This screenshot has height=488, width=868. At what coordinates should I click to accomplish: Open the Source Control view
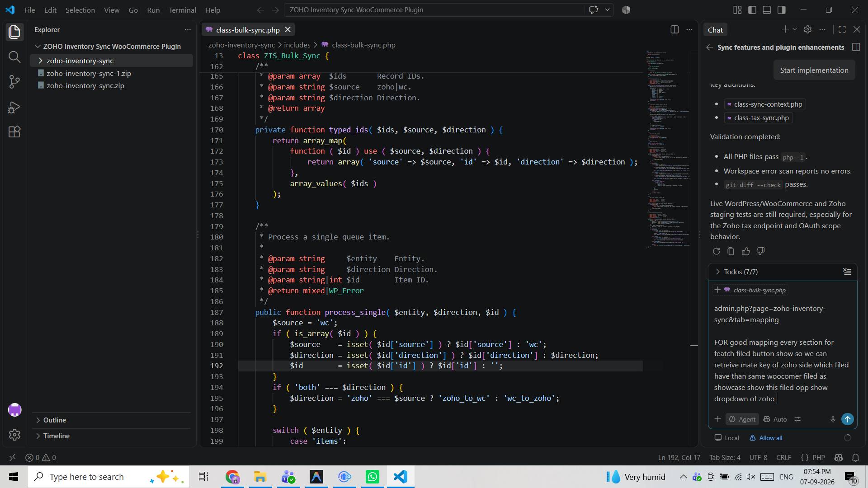[14, 82]
